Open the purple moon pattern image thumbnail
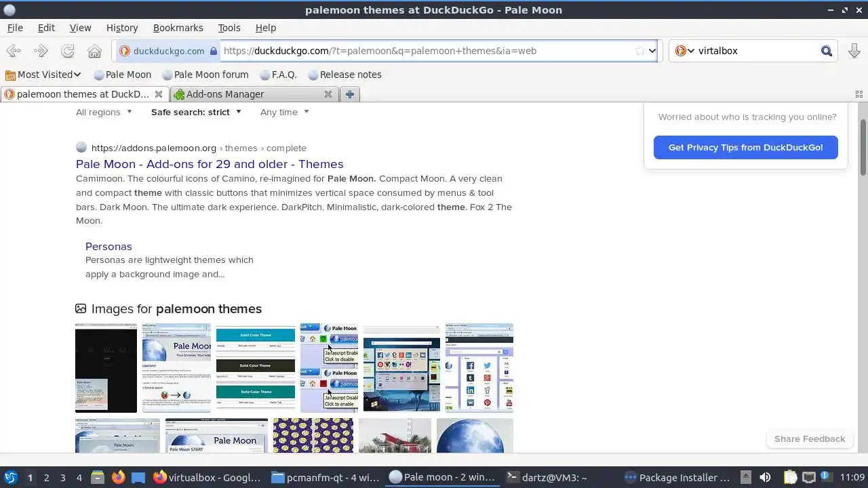The height and width of the screenshot is (488, 868). pos(313,436)
